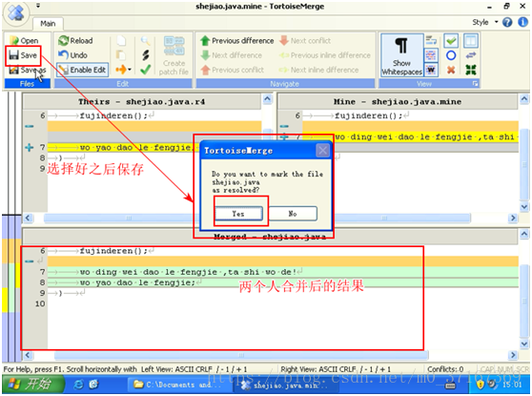Click the black squiggle icon in Edit group
The width and height of the screenshot is (532, 396).
146,55
